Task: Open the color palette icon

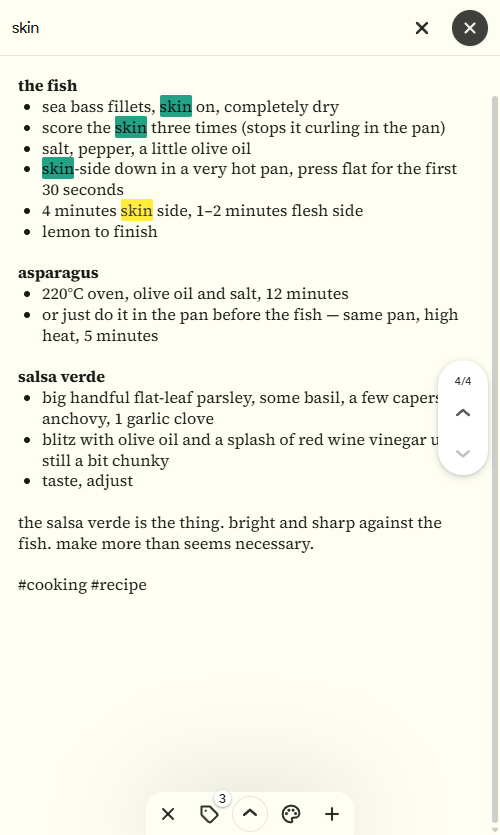Action: coord(291,814)
